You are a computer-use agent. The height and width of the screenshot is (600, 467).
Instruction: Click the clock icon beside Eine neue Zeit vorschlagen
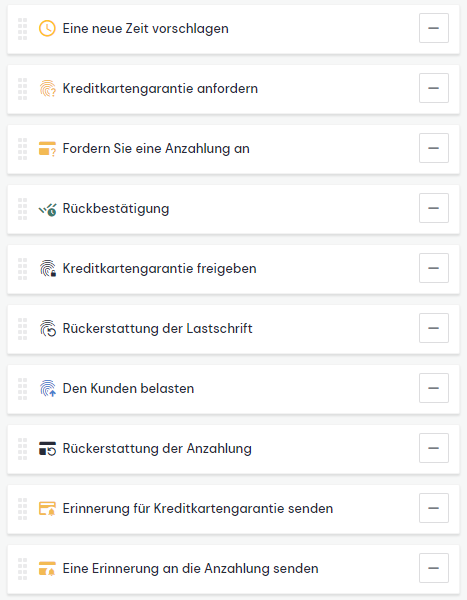point(47,29)
